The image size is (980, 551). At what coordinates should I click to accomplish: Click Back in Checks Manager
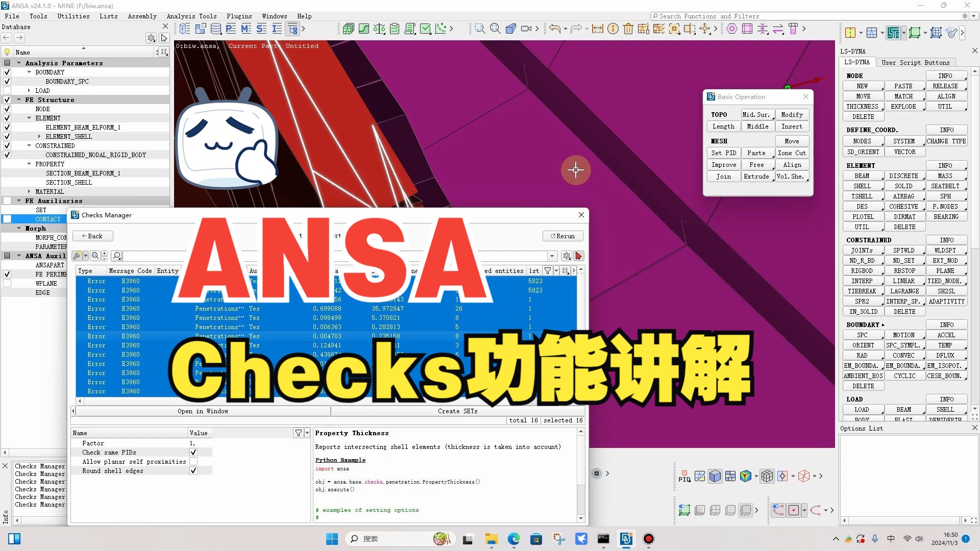click(x=92, y=236)
